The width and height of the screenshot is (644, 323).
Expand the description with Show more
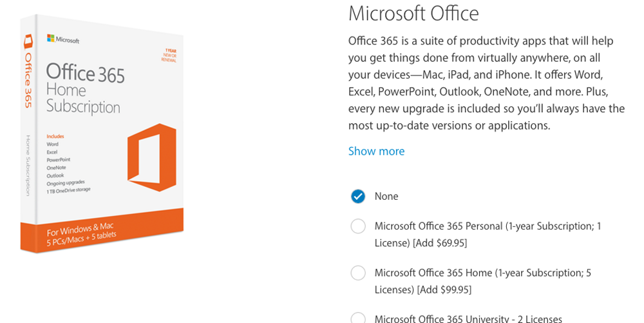376,151
